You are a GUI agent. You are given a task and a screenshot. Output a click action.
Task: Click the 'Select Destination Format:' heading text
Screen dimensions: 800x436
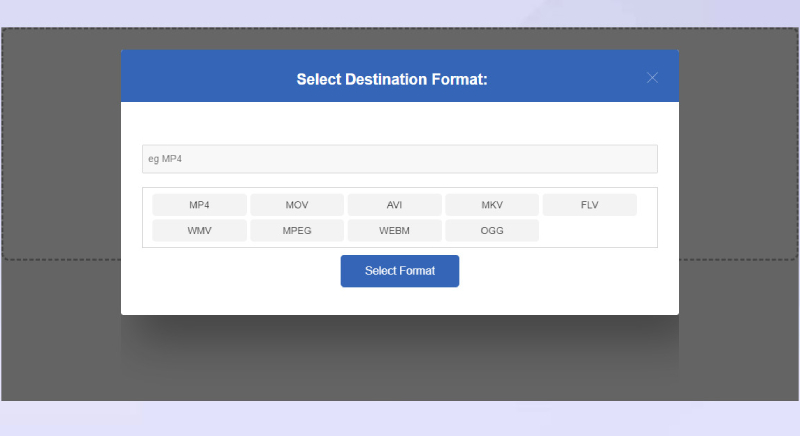pyautogui.click(x=392, y=79)
